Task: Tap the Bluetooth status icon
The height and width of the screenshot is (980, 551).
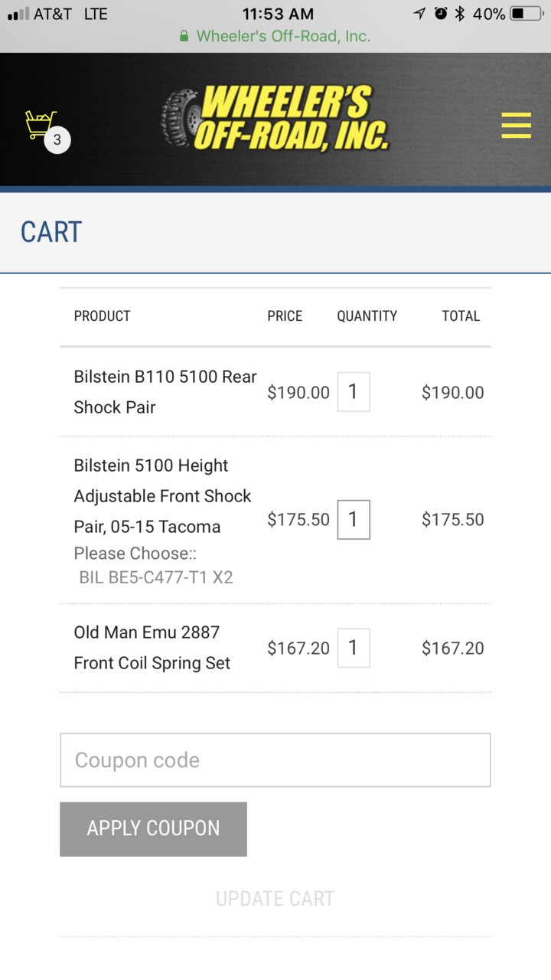Action: pyautogui.click(x=460, y=14)
